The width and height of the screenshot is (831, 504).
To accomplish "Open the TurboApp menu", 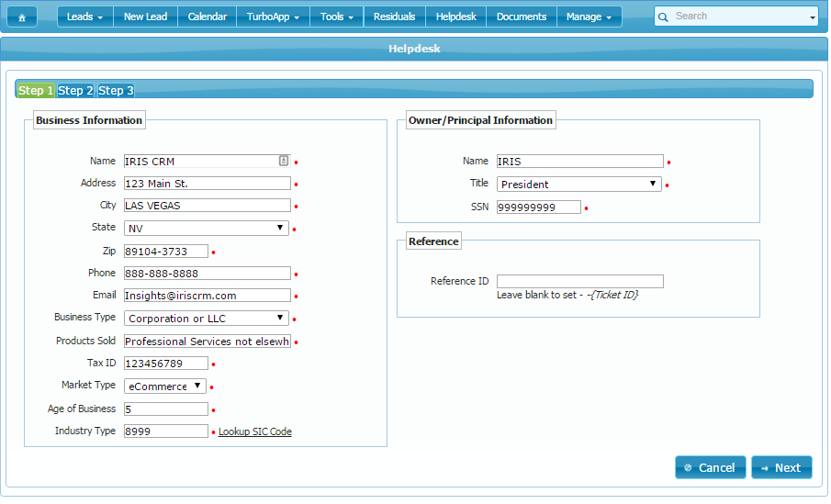I will pos(273,17).
